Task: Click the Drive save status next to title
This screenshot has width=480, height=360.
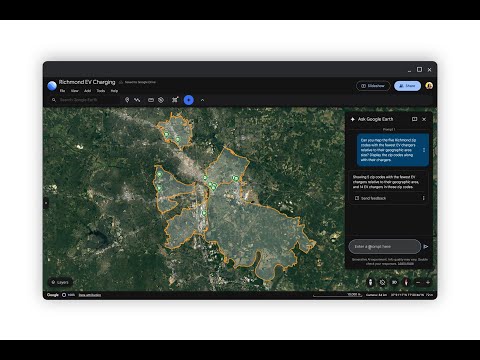Action: pyautogui.click(x=137, y=82)
